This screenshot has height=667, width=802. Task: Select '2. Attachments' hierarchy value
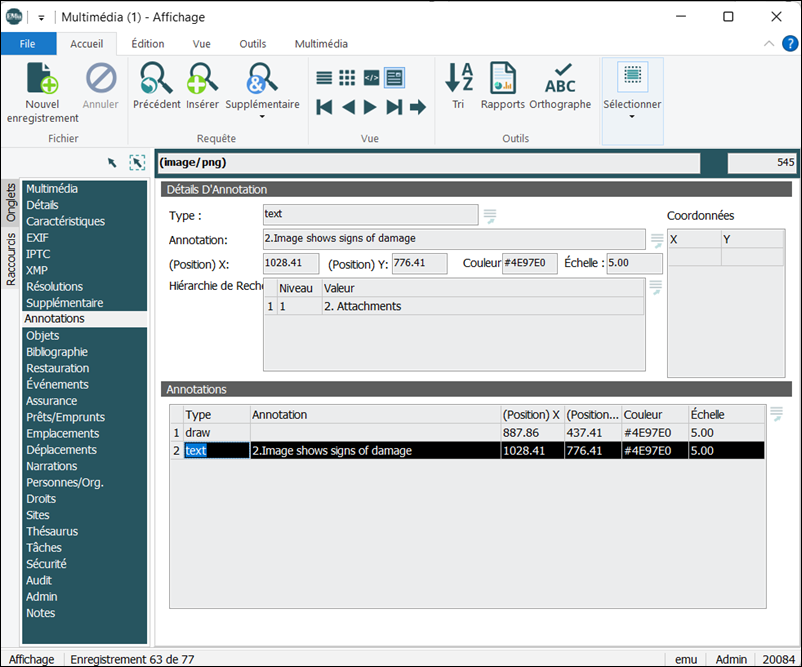483,306
